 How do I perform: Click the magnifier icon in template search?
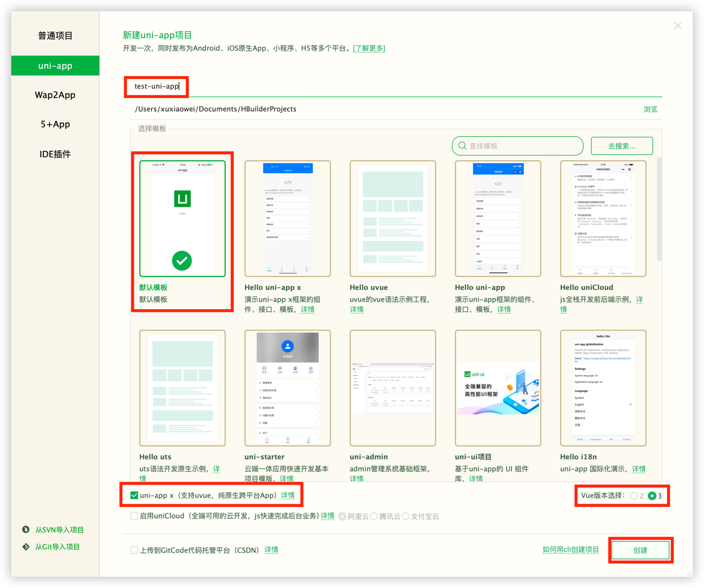tap(462, 146)
